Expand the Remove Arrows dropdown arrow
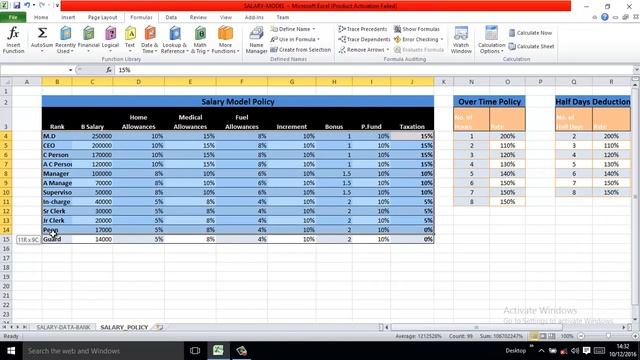This screenshot has width=640, height=360. point(387,49)
